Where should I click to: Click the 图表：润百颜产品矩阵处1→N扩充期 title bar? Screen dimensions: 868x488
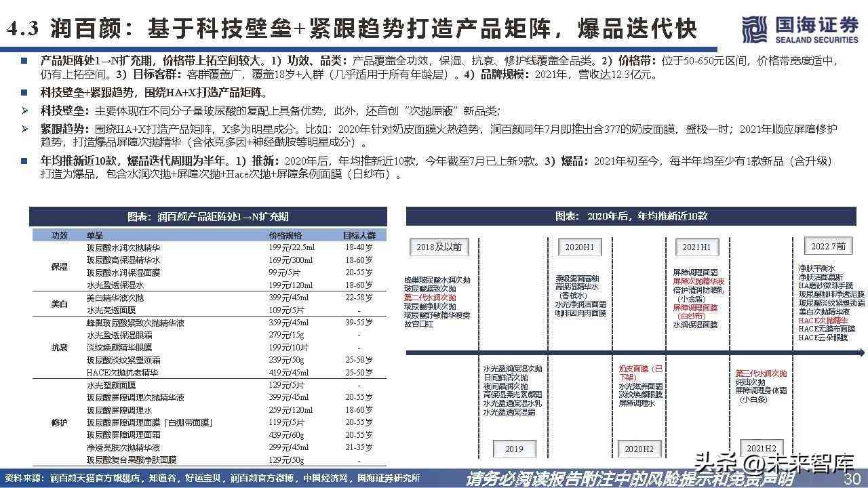click(x=208, y=217)
